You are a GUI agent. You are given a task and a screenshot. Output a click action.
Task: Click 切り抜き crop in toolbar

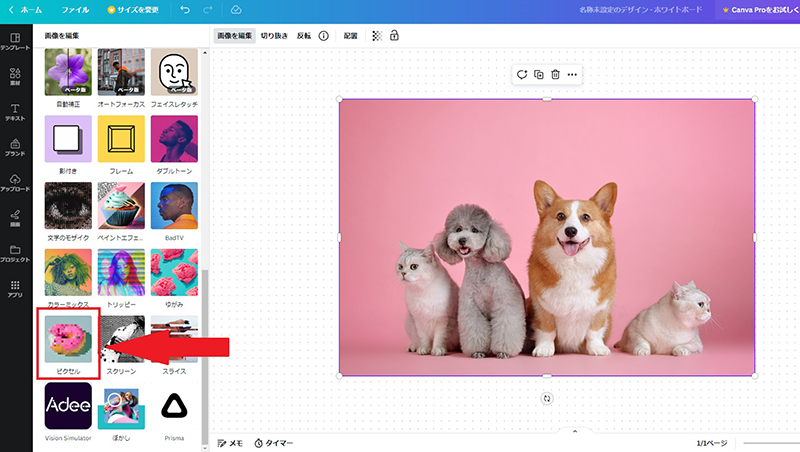[274, 36]
